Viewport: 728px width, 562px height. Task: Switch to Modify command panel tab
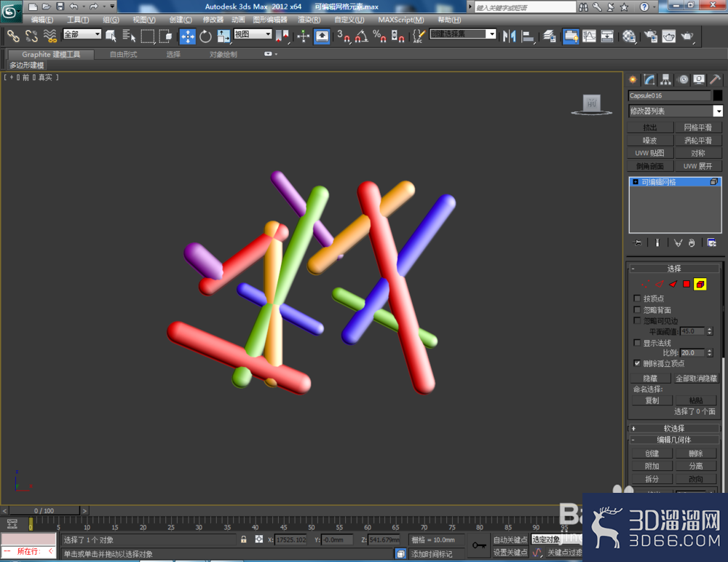pos(649,79)
